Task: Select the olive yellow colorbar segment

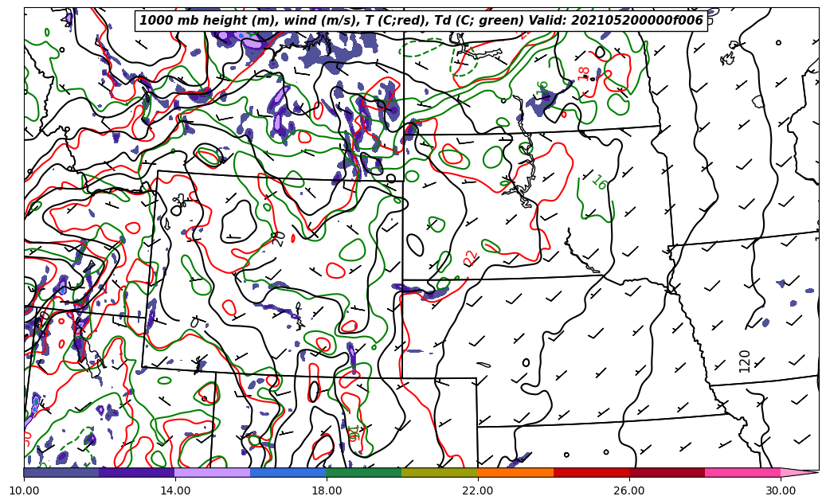Action: pyautogui.click(x=439, y=472)
